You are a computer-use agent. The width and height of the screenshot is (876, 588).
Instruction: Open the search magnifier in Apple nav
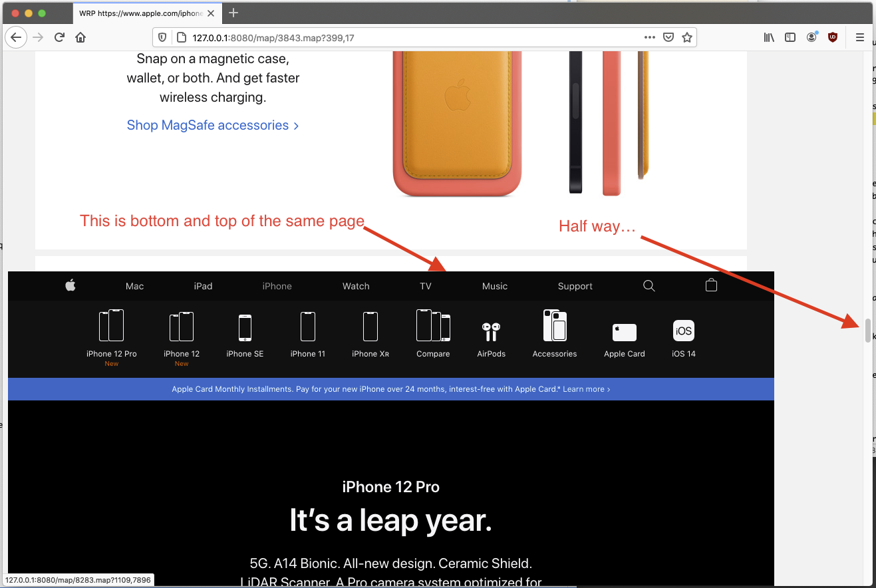pyautogui.click(x=649, y=286)
